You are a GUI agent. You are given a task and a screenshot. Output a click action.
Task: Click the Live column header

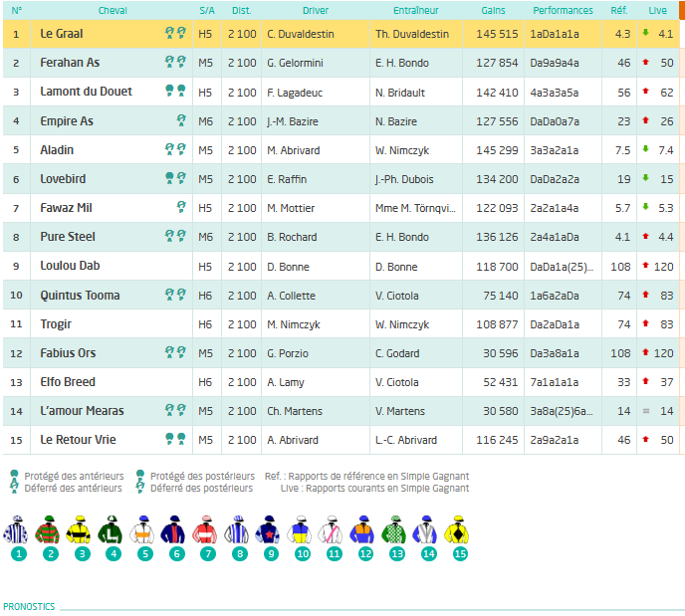point(657,11)
